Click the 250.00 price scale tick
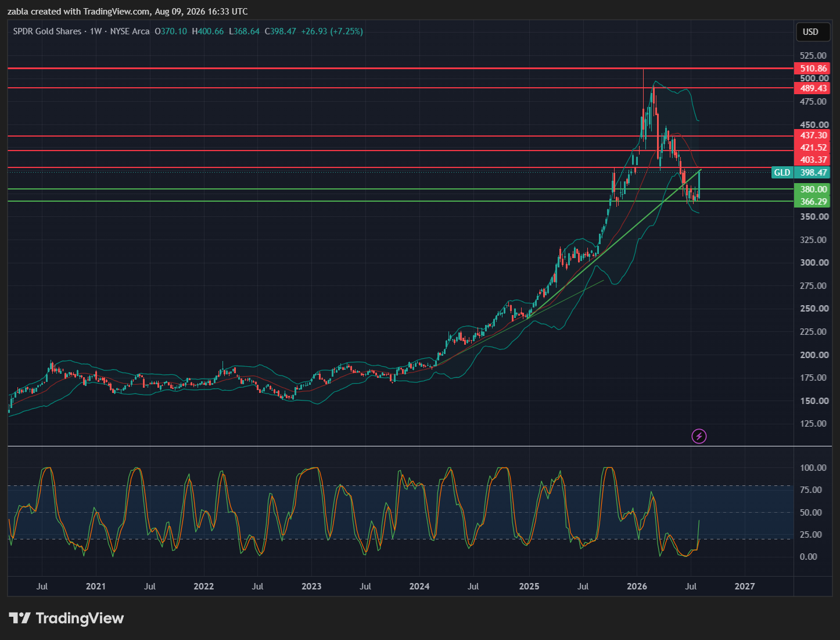Screen dimensions: 840x640 coord(813,309)
